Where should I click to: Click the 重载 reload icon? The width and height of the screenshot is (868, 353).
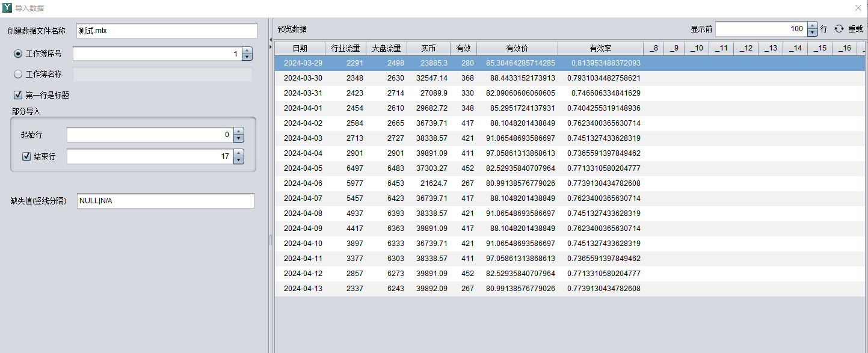[x=839, y=29]
